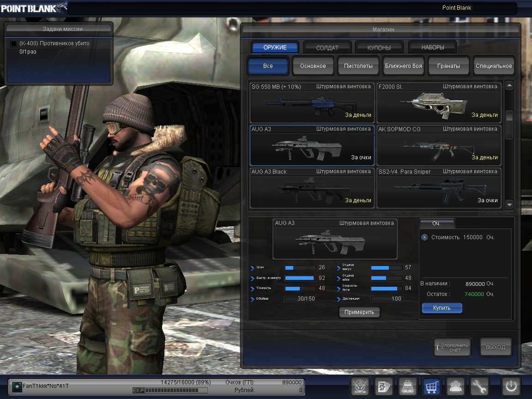Select the SG 550 MB (+ 10%) weapon card
This screenshot has width=532, height=399.
tap(312, 103)
